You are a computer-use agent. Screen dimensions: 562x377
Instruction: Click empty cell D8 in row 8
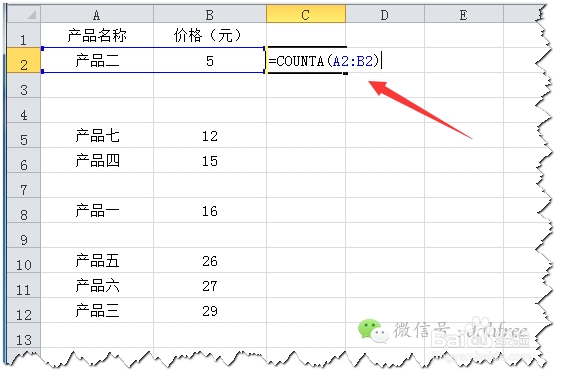pos(385,210)
